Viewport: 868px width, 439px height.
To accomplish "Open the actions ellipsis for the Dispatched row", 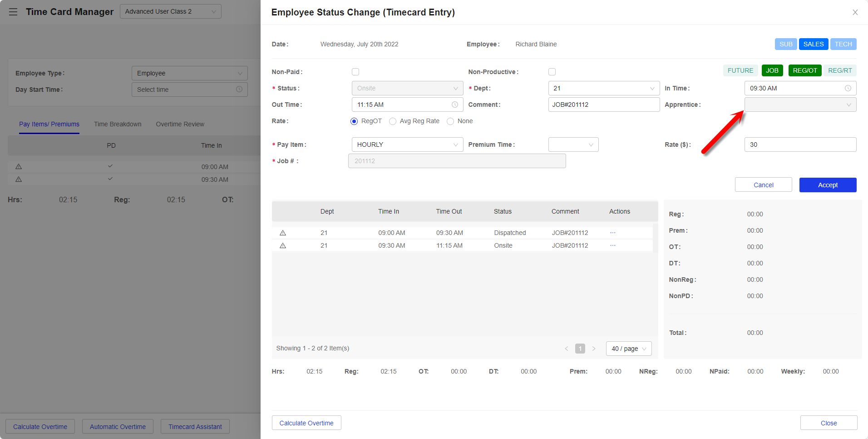I will click(613, 233).
